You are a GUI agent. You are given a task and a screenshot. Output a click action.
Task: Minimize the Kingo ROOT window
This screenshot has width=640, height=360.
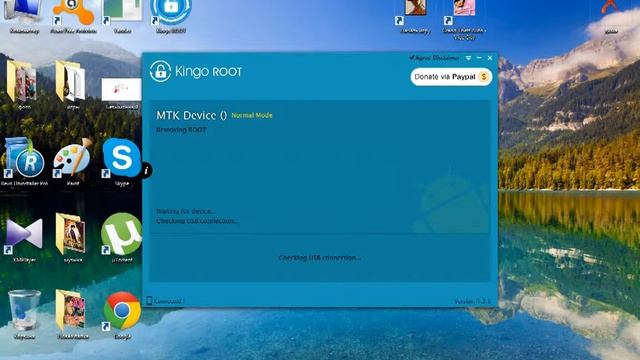[x=479, y=58]
